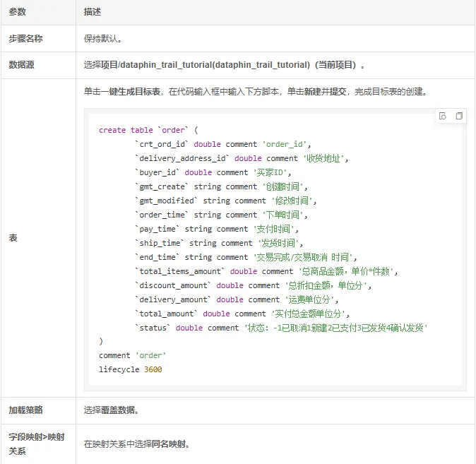The width and height of the screenshot is (476, 464).
Task: Click the `pay_time` field line
Action: coord(217,229)
